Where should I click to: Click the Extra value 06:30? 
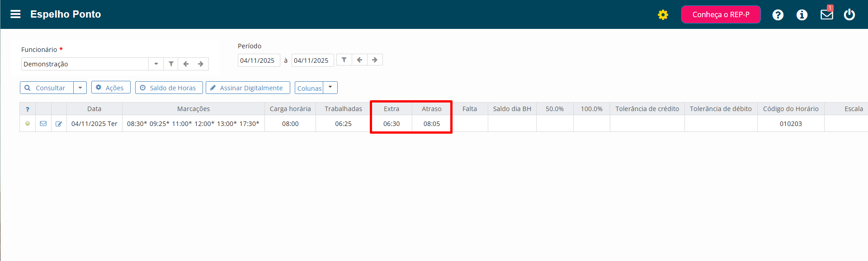392,123
